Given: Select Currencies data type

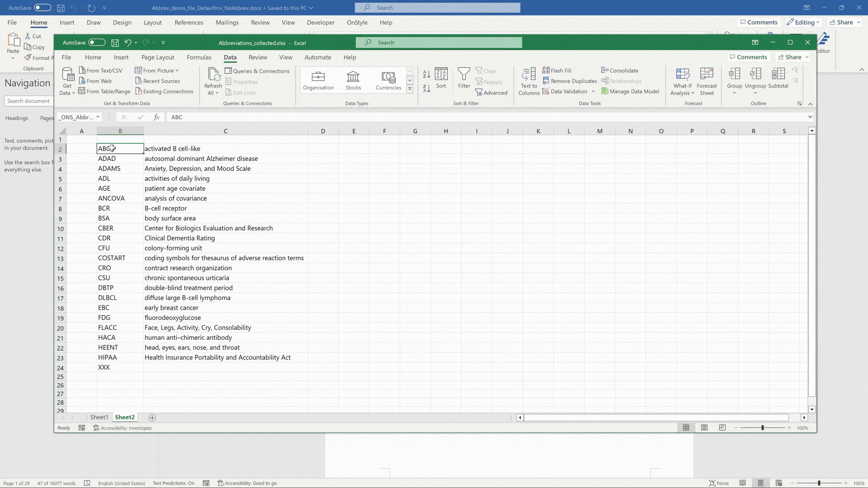Looking at the screenshot, I should [x=388, y=80].
